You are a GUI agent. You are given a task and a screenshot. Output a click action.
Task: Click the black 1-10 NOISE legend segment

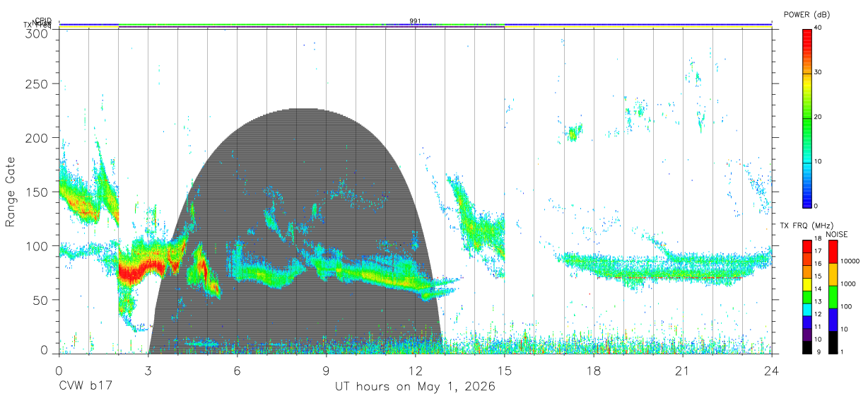(x=833, y=342)
